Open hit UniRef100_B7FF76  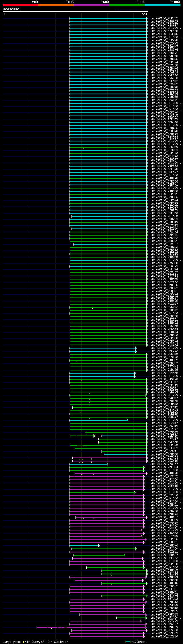[164, 31]
